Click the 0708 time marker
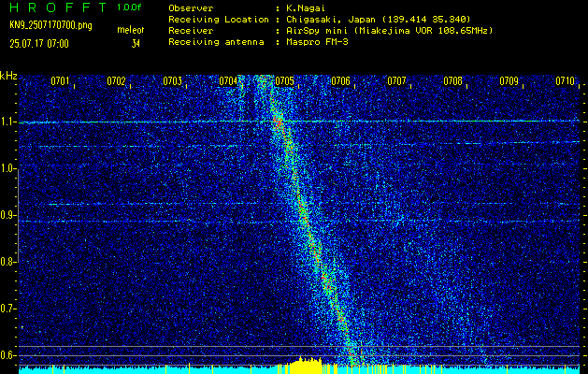 453,81
